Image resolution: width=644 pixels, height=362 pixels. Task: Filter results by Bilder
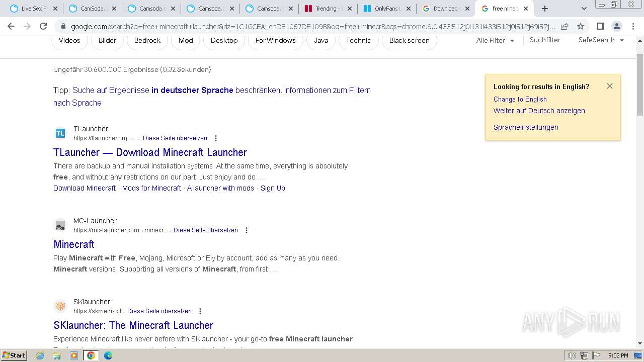107,40
